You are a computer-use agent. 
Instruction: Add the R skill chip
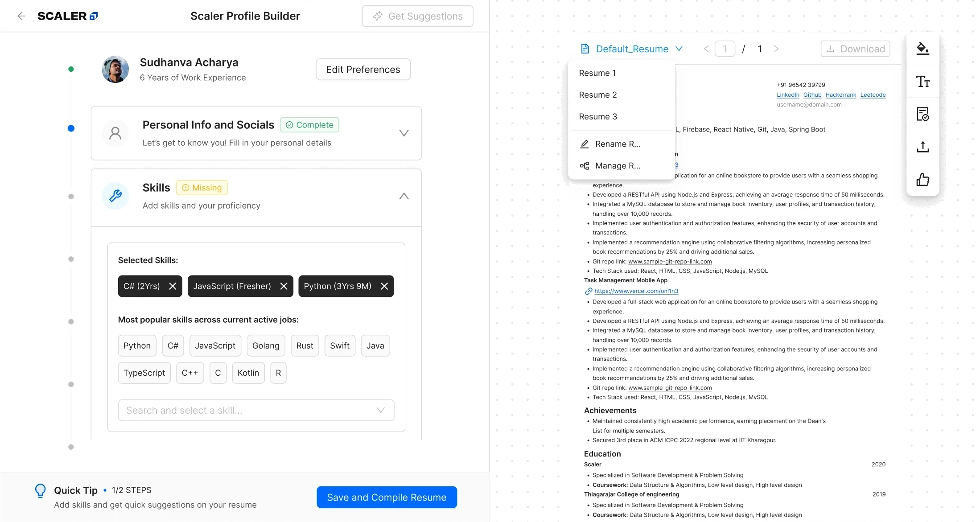[278, 373]
